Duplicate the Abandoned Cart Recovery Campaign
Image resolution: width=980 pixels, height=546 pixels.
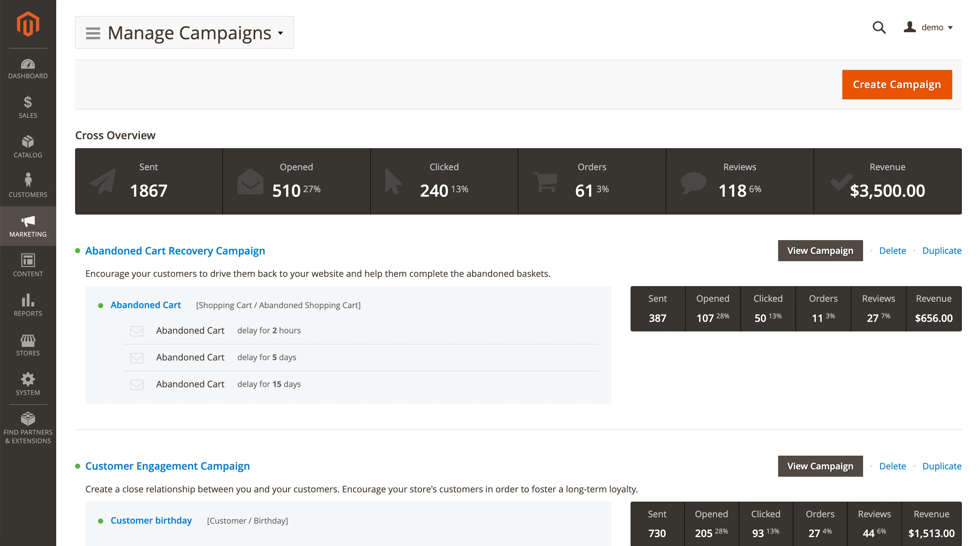(942, 251)
